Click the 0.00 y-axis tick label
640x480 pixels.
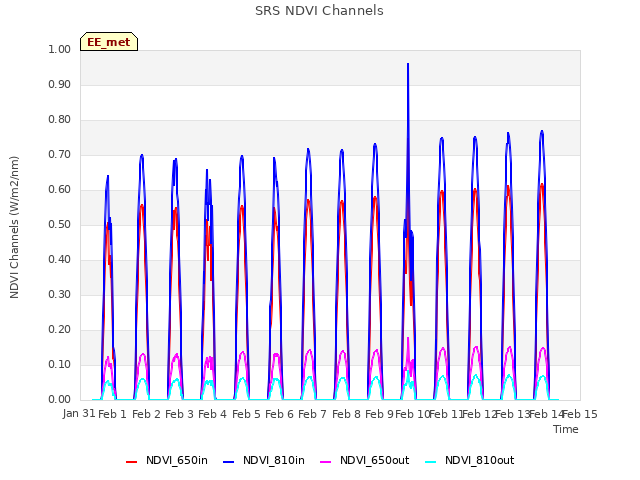point(59,400)
